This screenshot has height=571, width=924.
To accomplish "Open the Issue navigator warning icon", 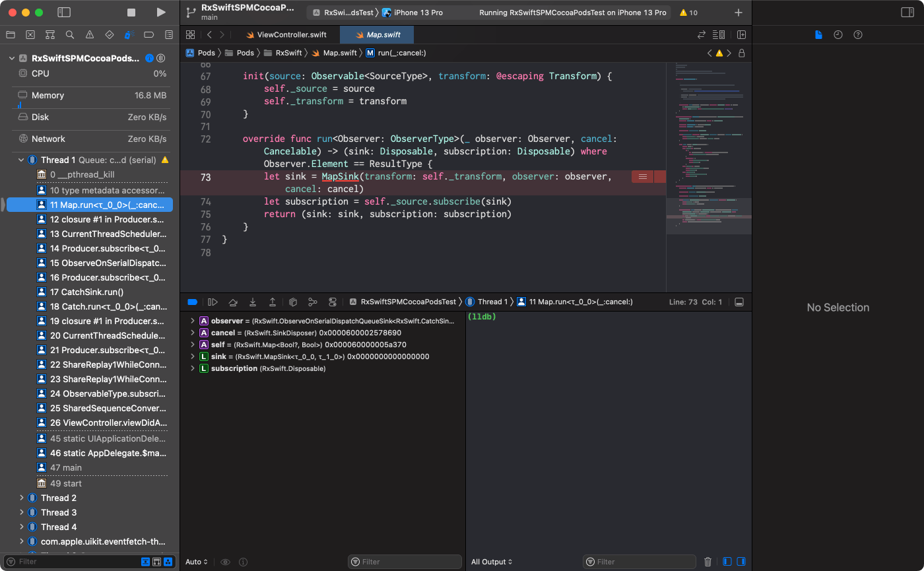I will pyautogui.click(x=90, y=34).
